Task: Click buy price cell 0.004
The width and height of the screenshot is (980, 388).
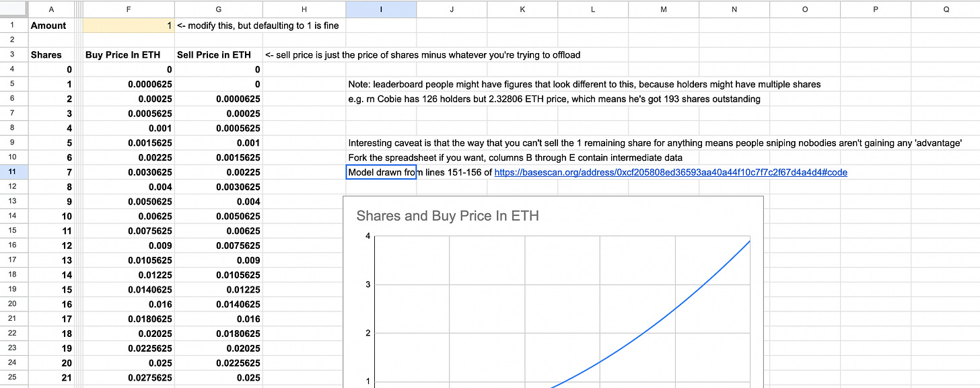Action: 129,187
